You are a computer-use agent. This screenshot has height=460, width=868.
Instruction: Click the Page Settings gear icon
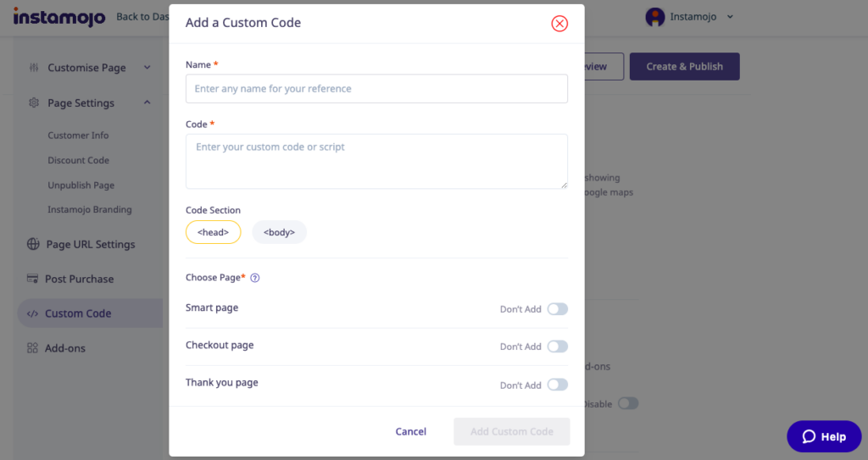click(34, 103)
